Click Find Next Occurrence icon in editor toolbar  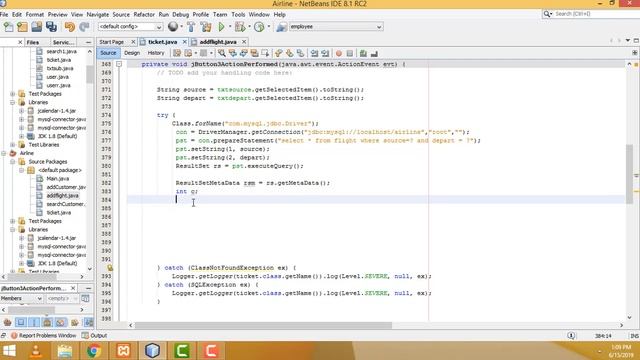(244, 53)
